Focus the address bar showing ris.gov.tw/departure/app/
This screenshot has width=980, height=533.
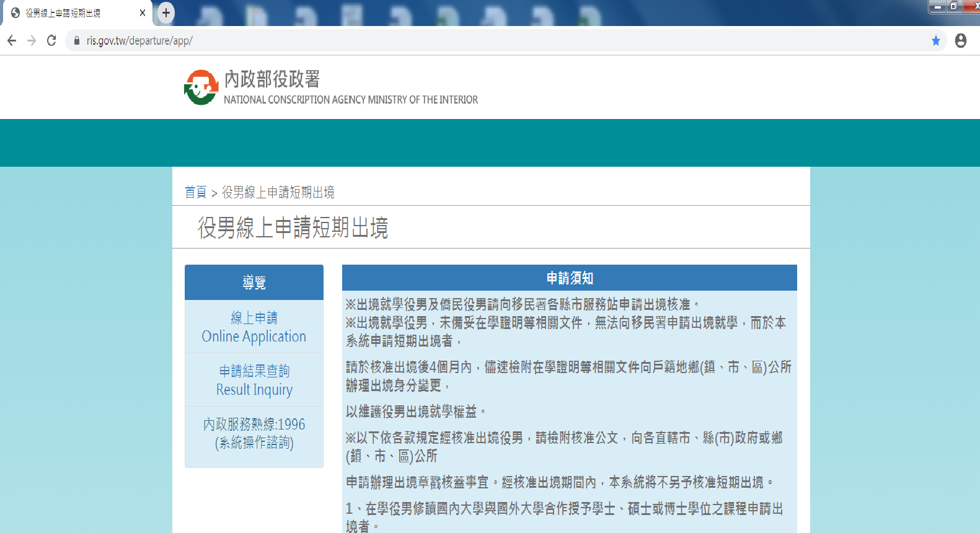[x=434, y=41]
